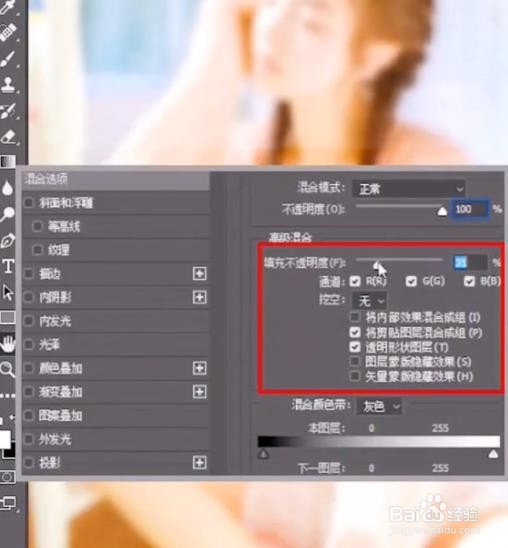The image size is (508, 548).
Task: Enable the 渐变叠加 effect checkbox
Action: (x=29, y=392)
